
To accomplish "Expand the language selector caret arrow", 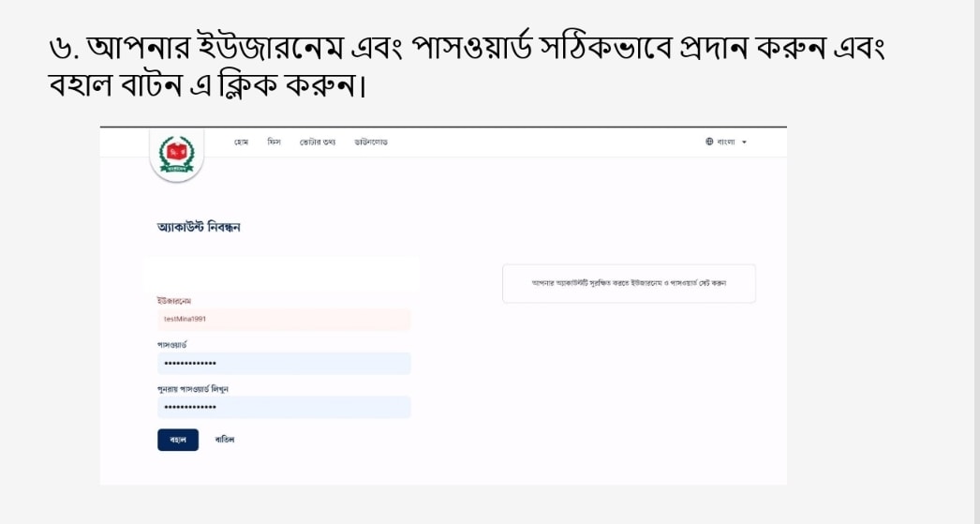I will pyautogui.click(x=744, y=142).
